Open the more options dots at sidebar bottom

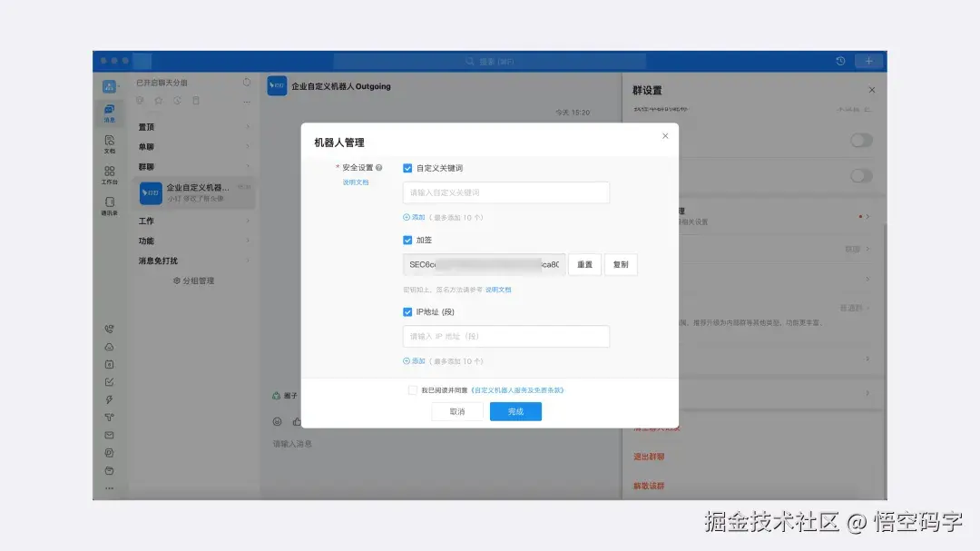tap(110, 488)
